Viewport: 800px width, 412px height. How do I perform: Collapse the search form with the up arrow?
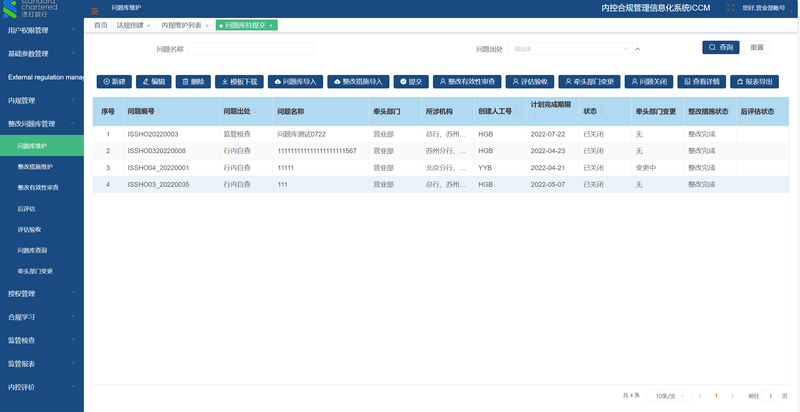pos(639,48)
